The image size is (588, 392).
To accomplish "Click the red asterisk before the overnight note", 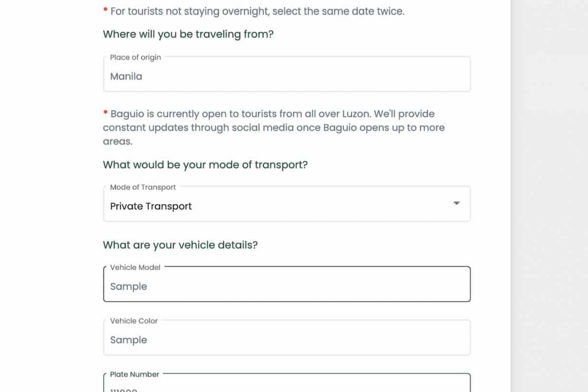I will point(105,10).
